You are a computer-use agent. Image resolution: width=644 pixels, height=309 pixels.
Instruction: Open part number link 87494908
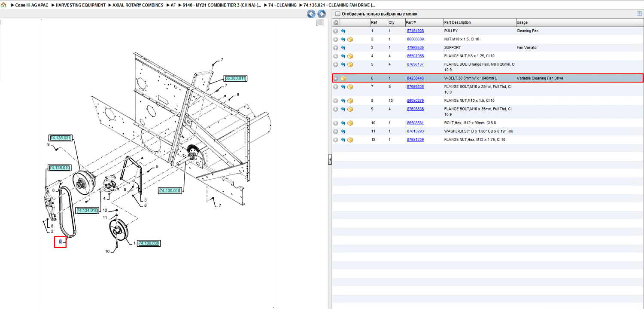click(415, 31)
